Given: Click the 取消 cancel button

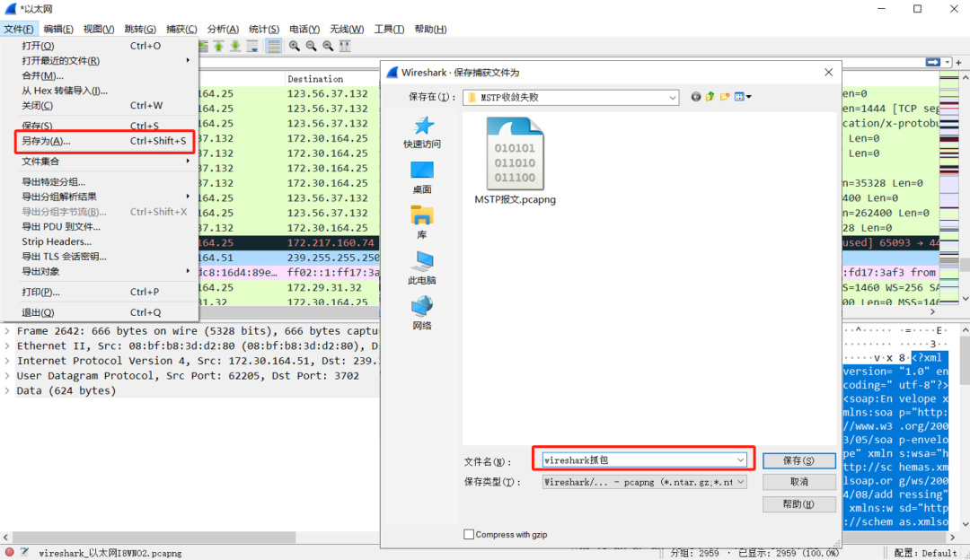Looking at the screenshot, I should tap(798, 482).
